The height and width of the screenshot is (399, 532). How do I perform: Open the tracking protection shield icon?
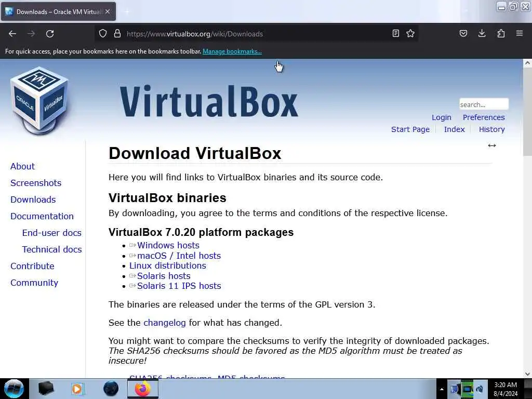tap(103, 34)
